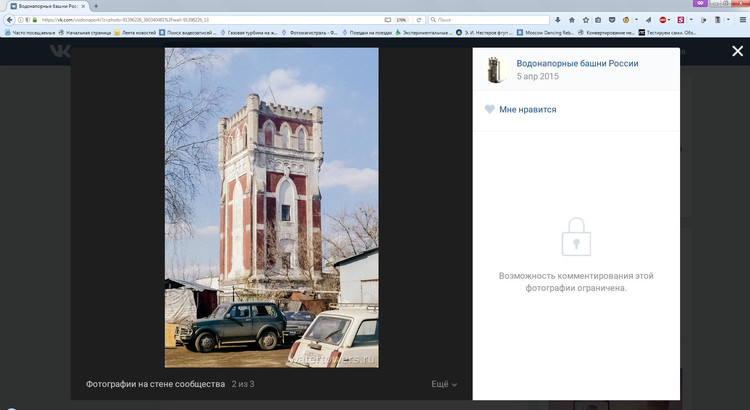Open bookmark Экспериментальные
Viewport: 750px width, 410px height.
point(423,33)
